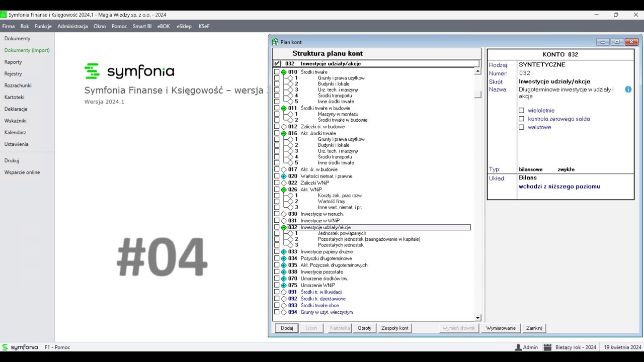Click the diamond icon of account 094
The width and height of the screenshot is (644, 362).
pyautogui.click(x=284, y=312)
